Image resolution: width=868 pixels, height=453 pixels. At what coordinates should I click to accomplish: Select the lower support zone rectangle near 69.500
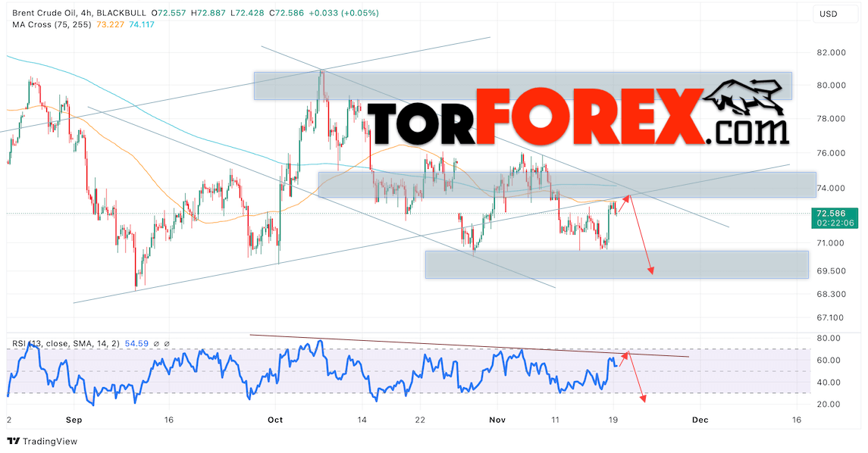click(616, 264)
